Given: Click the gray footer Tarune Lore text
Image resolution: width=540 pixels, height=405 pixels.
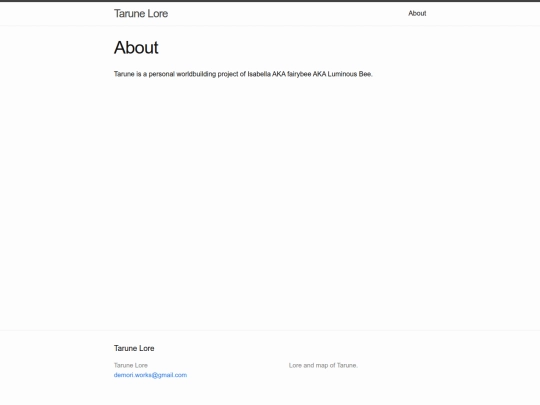Looking at the screenshot, I should coord(131,365).
